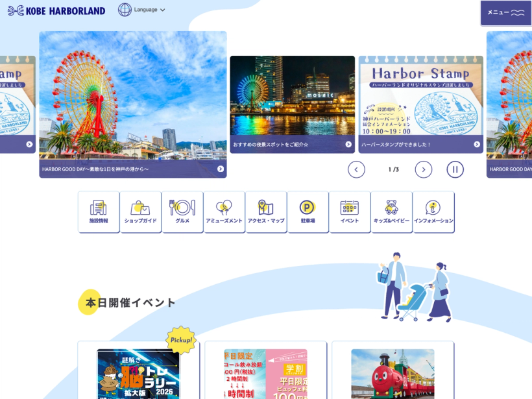Open the キッズ&ベイビー kids icon
This screenshot has width=532, height=399.
391,212
